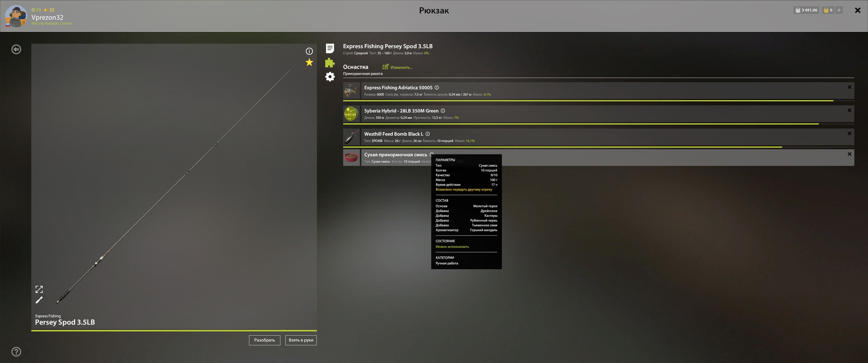Expand the rod preview to fullscreen
The height and width of the screenshot is (363, 868).
point(39,289)
